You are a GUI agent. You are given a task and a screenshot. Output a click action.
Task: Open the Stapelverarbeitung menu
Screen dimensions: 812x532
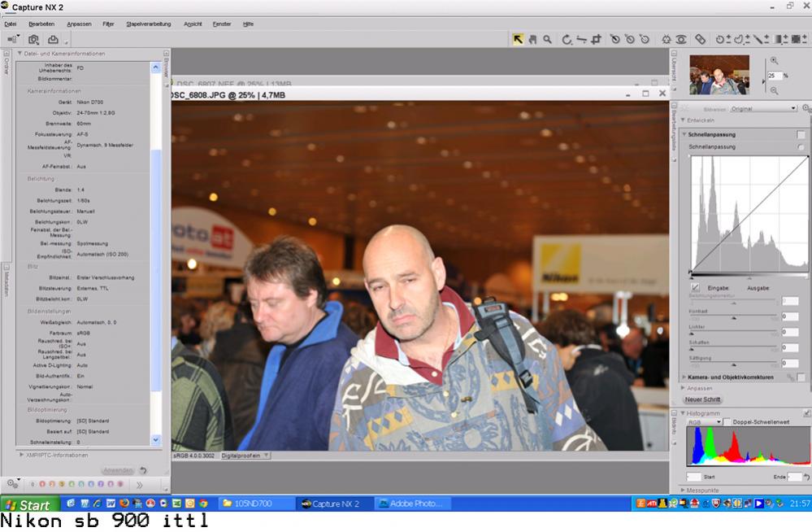(149, 24)
